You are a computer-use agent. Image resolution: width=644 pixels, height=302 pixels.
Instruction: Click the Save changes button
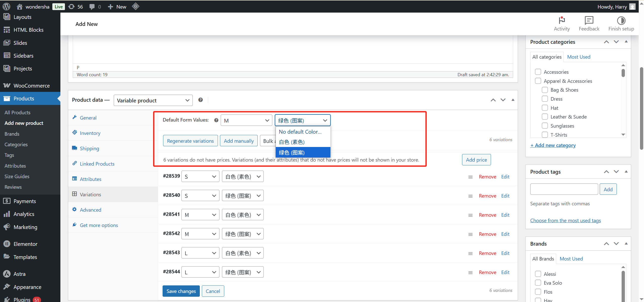click(x=181, y=291)
